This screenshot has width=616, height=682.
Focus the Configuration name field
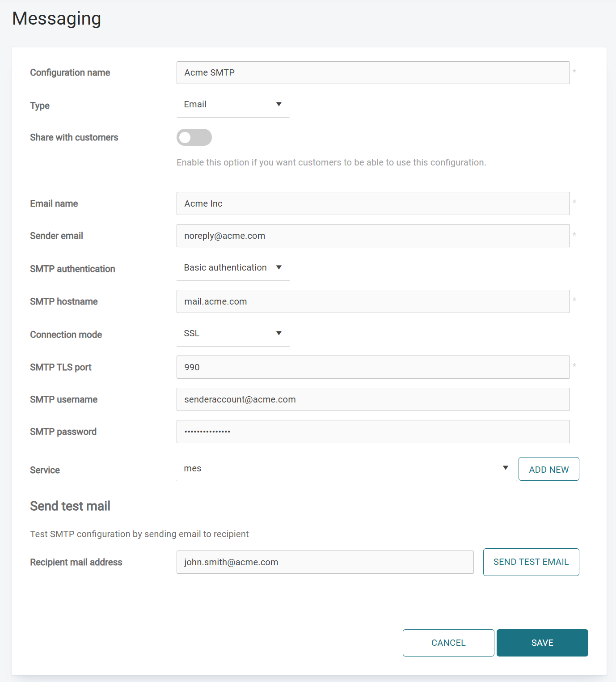pos(373,73)
